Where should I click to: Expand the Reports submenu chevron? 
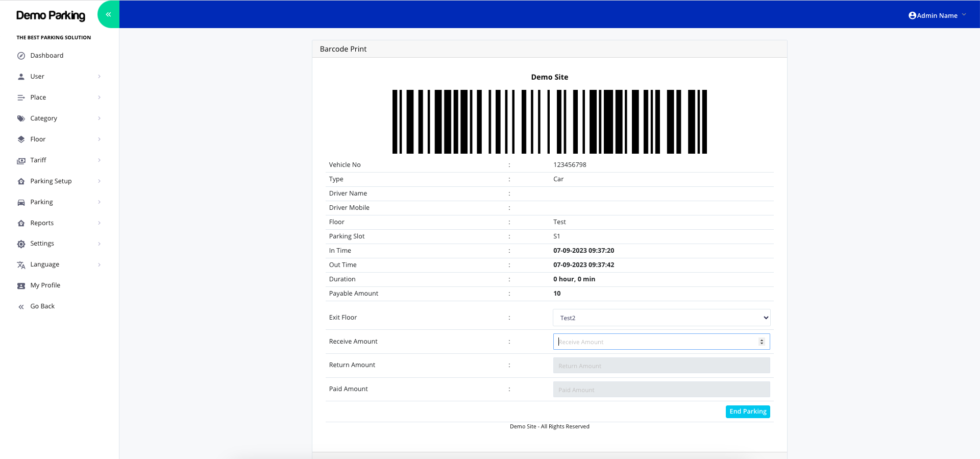click(99, 223)
